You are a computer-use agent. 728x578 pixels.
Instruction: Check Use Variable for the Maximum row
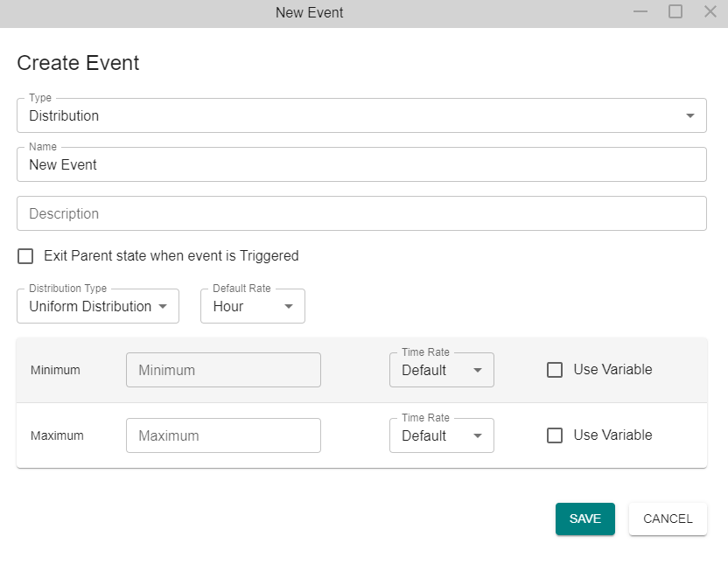click(555, 435)
